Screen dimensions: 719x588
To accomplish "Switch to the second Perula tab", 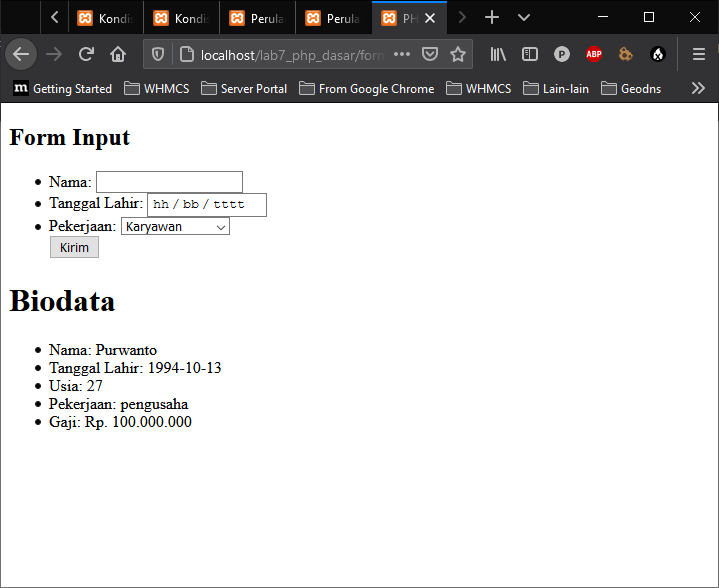I will click(334, 18).
